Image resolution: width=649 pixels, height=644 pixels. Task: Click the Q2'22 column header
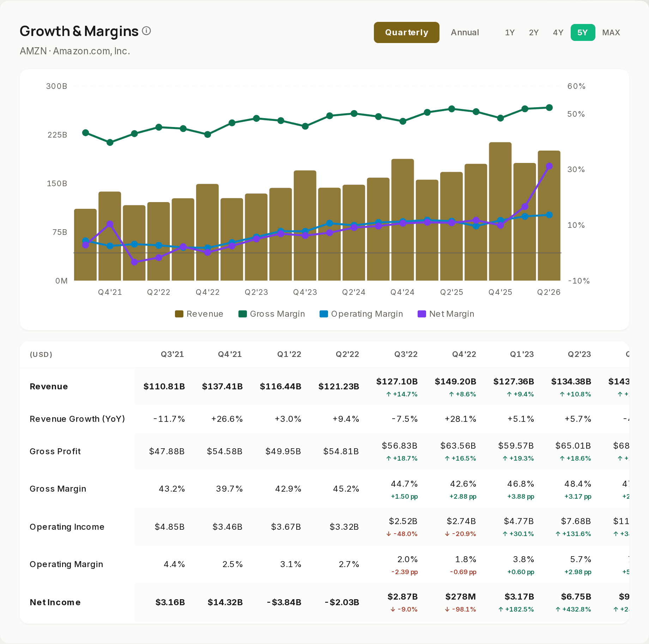point(347,354)
